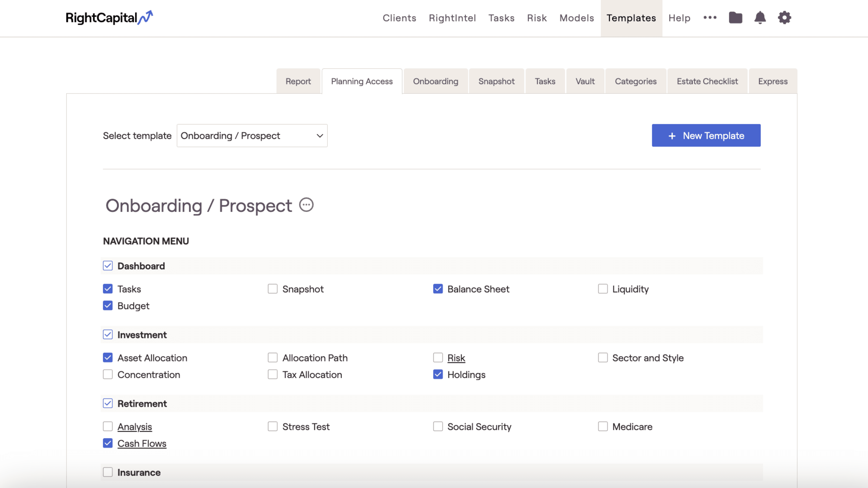Open the Select template dropdown

pos(252,135)
